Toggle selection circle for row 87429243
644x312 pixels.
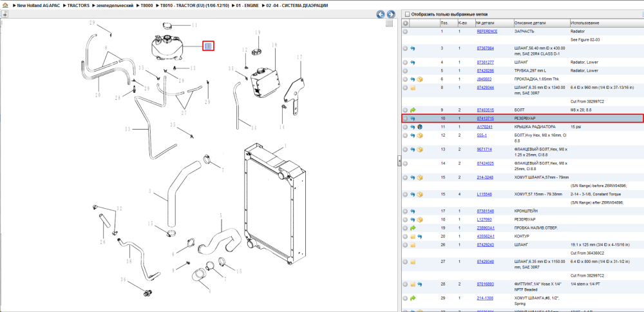pyautogui.click(x=405, y=245)
